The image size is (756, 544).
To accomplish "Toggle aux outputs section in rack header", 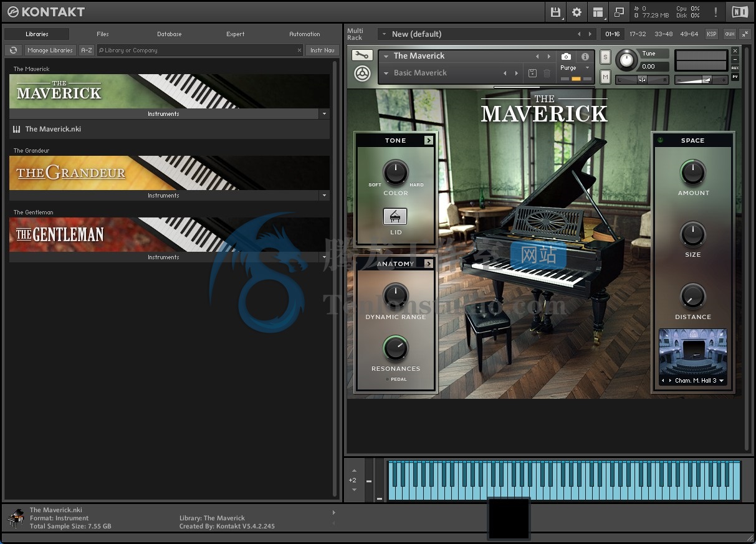I will (729, 34).
